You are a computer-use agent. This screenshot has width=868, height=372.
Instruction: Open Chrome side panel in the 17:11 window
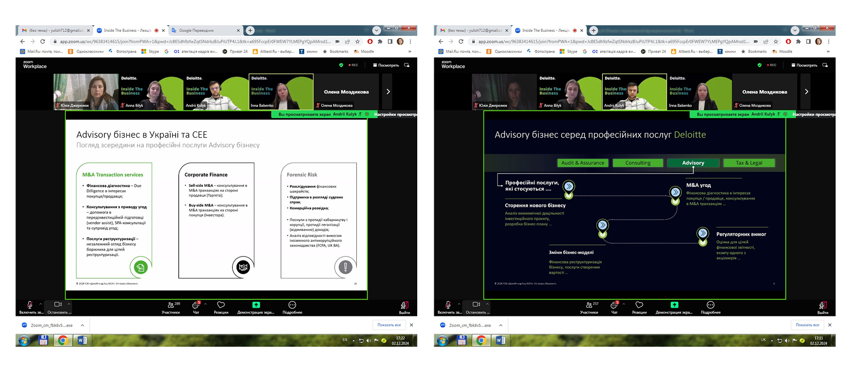(808, 41)
